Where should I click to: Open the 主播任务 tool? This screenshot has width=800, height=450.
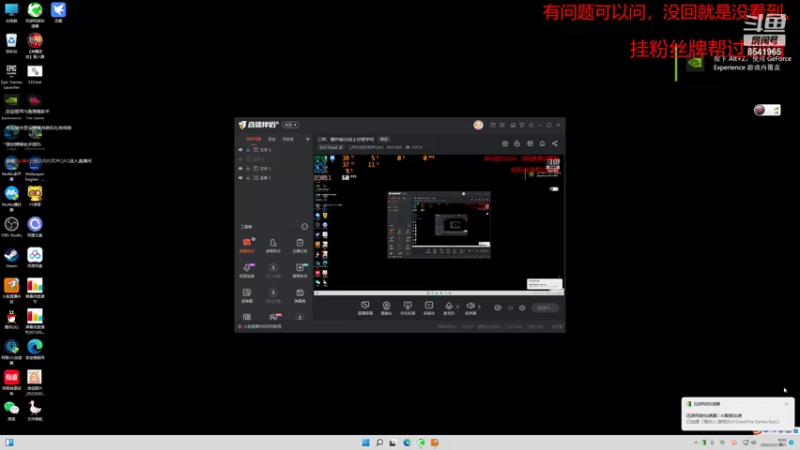pyautogui.click(x=300, y=245)
